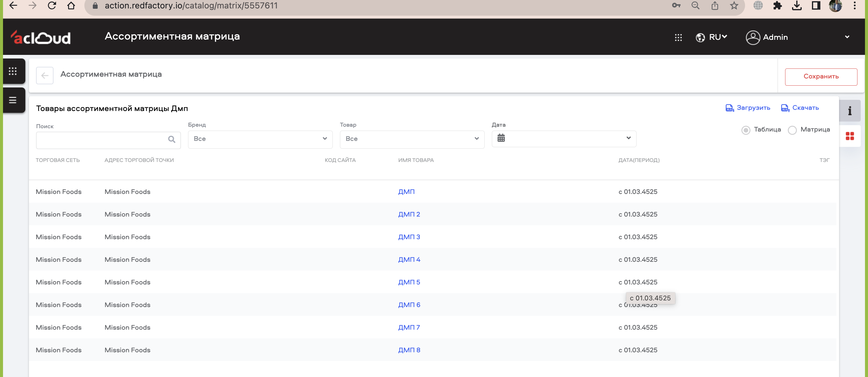Open the ДМП 8 product link
The width and height of the screenshot is (868, 377).
click(x=409, y=350)
